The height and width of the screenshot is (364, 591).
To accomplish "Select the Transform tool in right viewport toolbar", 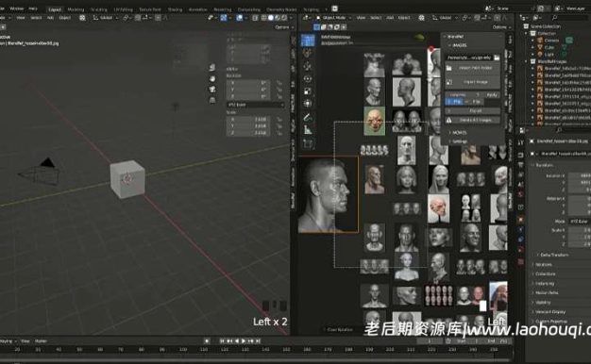I will click(308, 104).
